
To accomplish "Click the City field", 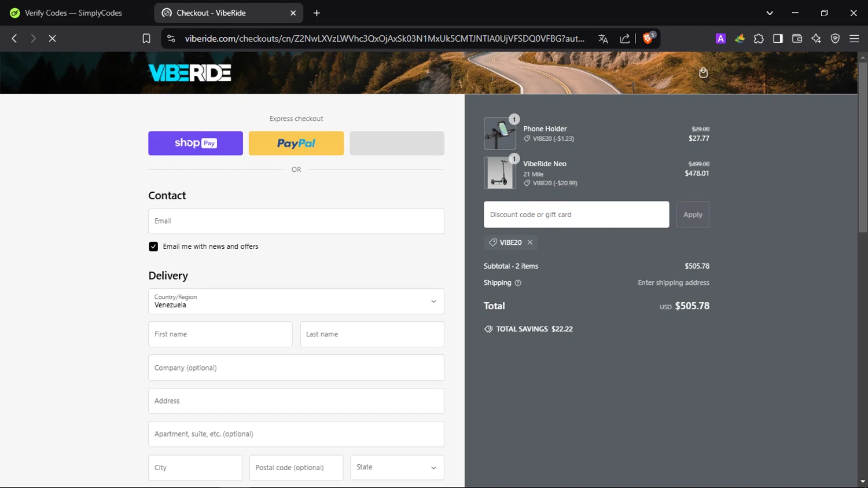I will 196,467.
